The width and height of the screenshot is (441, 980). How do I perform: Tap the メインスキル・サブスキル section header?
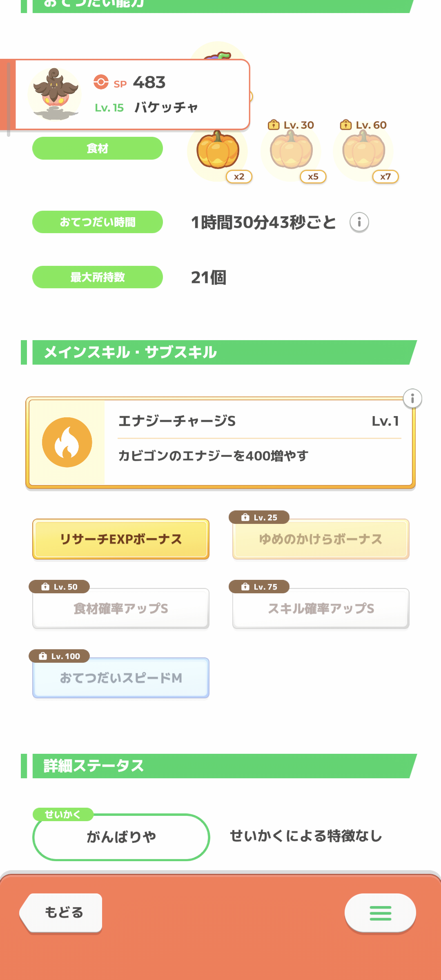tap(220, 352)
